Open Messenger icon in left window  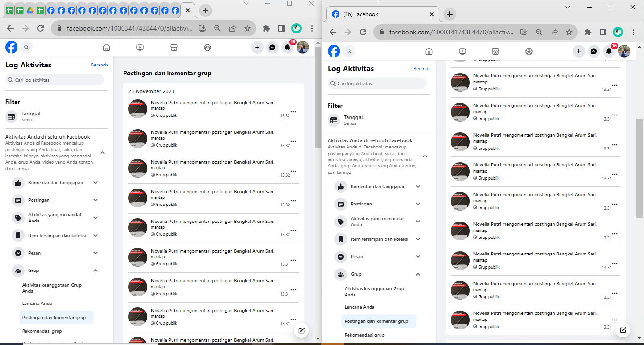[x=272, y=47]
